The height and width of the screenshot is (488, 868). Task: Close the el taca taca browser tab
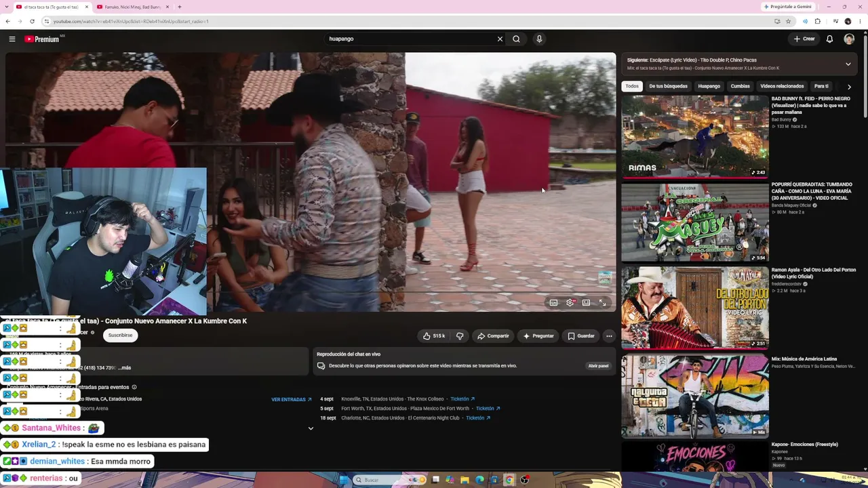click(x=86, y=7)
